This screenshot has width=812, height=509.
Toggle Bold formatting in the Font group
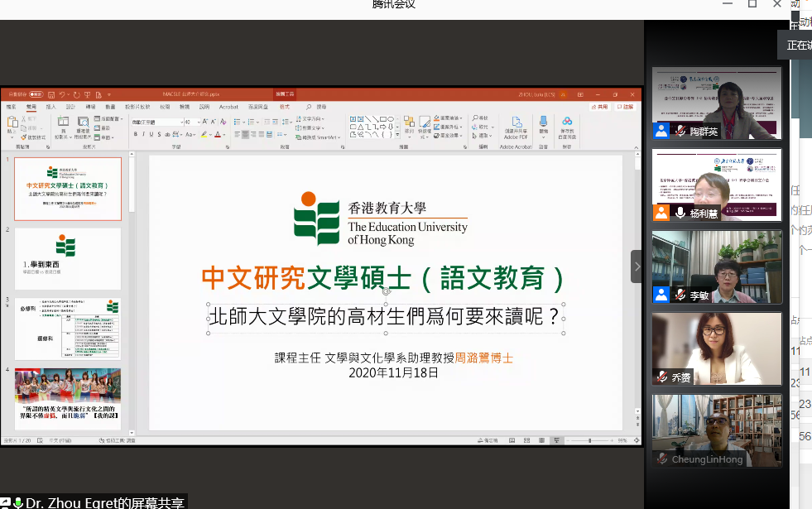[x=135, y=133]
